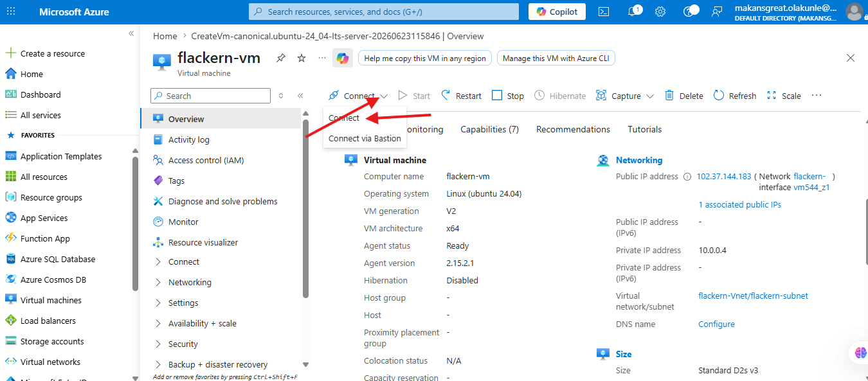Image resolution: width=868 pixels, height=381 pixels.
Task: Expand the Connect toolbar dropdown
Action: [384, 96]
